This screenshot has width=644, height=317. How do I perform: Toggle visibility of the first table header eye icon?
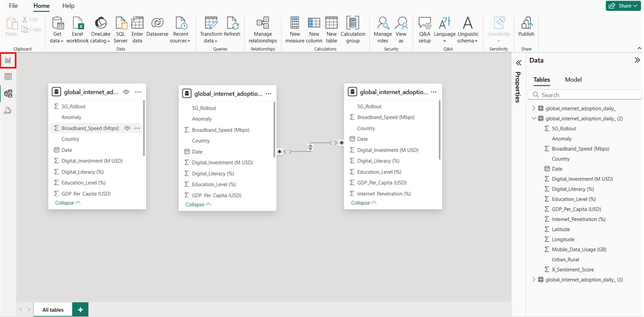(x=126, y=93)
